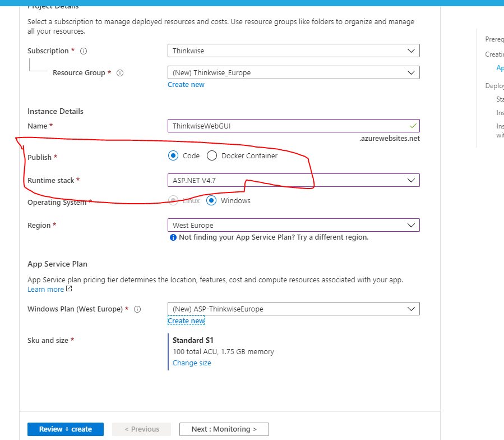The image size is (504, 440).
Task: Click the info icon next to Subscription
Action: click(82, 51)
